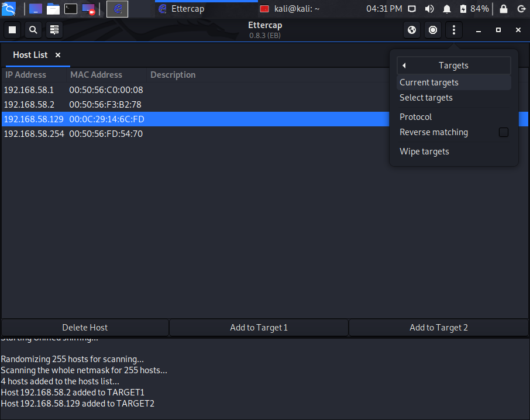Enable the Reverse matching checkbox
Image resolution: width=530 pixels, height=420 pixels.
503,132
